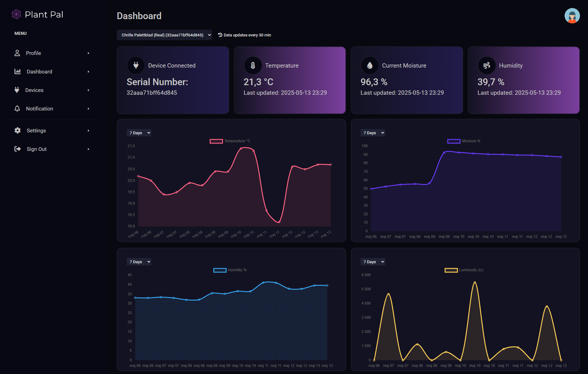The height and width of the screenshot is (374, 588).
Task: Open the device selector dropdown Chrille Palettblad
Action: point(164,35)
